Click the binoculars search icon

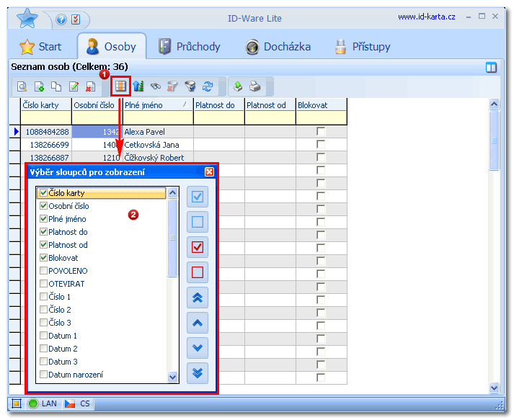(156, 86)
